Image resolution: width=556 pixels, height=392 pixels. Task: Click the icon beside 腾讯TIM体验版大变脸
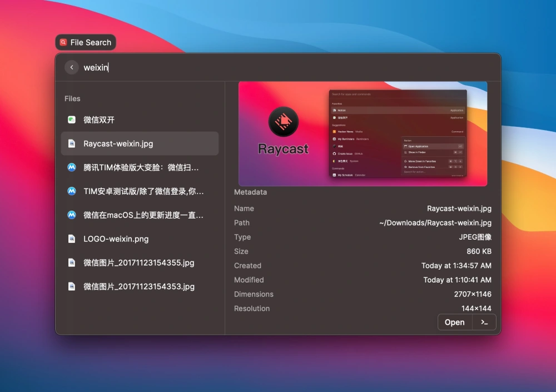(72, 167)
